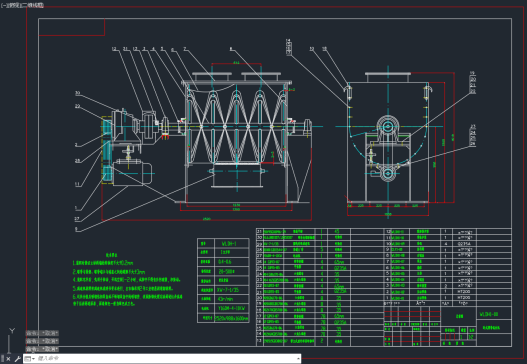Select the 2520x988x1600mm dimension text

(x=232, y=318)
